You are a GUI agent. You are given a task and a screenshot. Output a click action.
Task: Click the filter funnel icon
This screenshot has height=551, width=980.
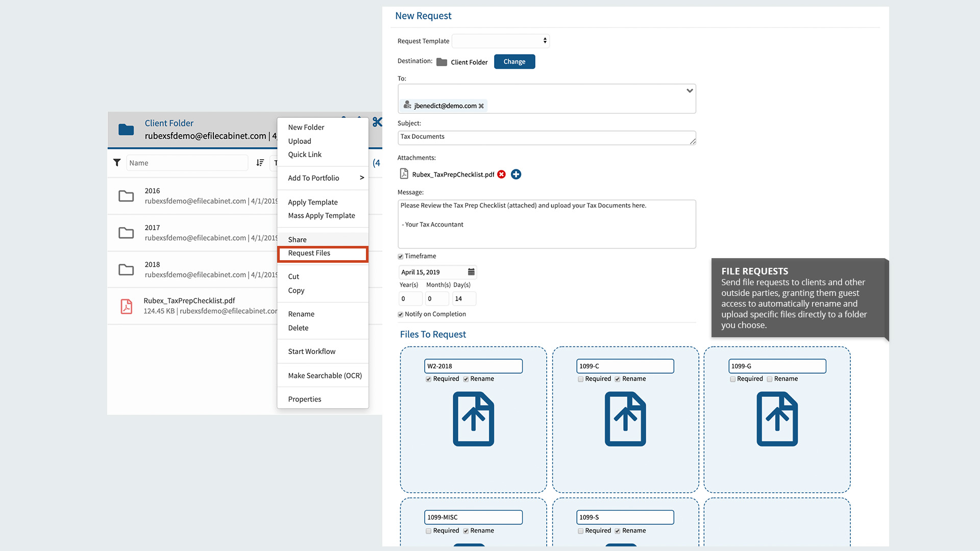pos(117,163)
